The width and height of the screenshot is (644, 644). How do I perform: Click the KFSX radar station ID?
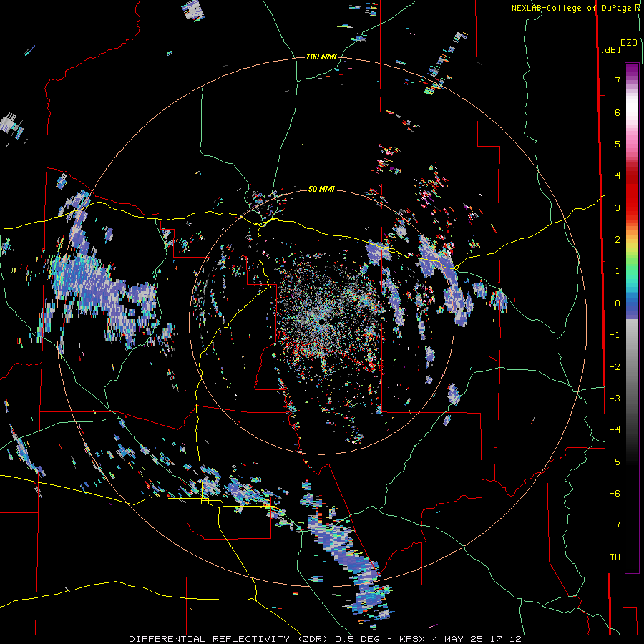pos(413,639)
